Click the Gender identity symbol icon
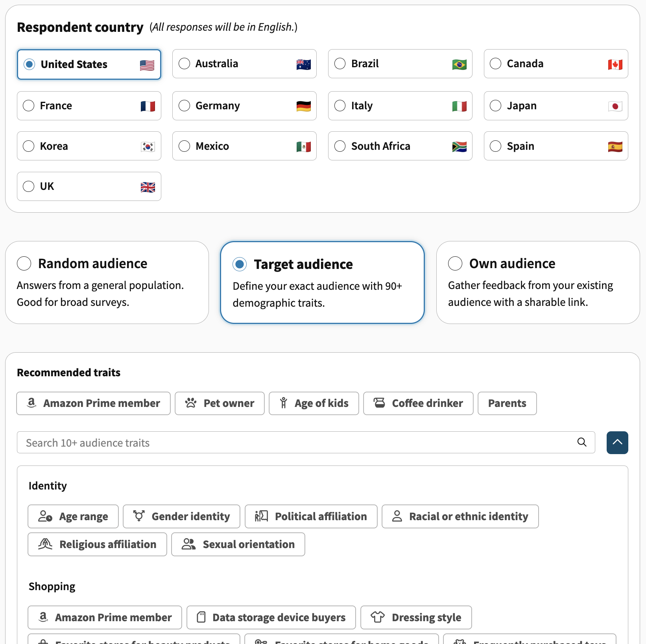 click(139, 516)
